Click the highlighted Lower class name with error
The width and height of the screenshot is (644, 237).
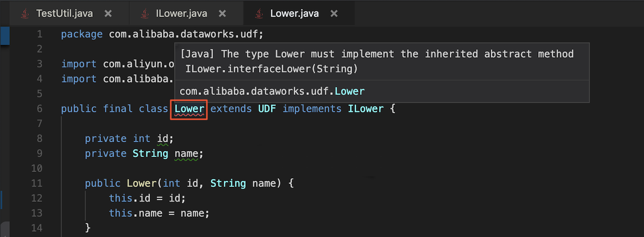189,108
